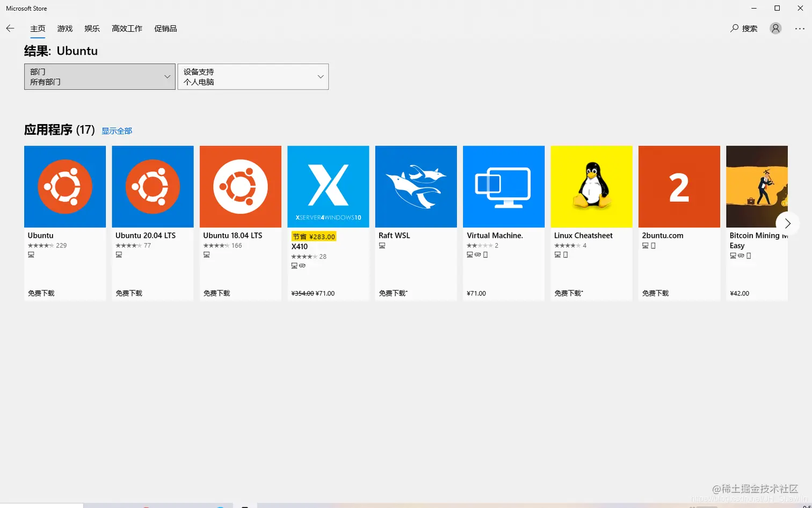Click the 结果: Ubuntu heading
The image size is (812, 508).
click(61, 51)
